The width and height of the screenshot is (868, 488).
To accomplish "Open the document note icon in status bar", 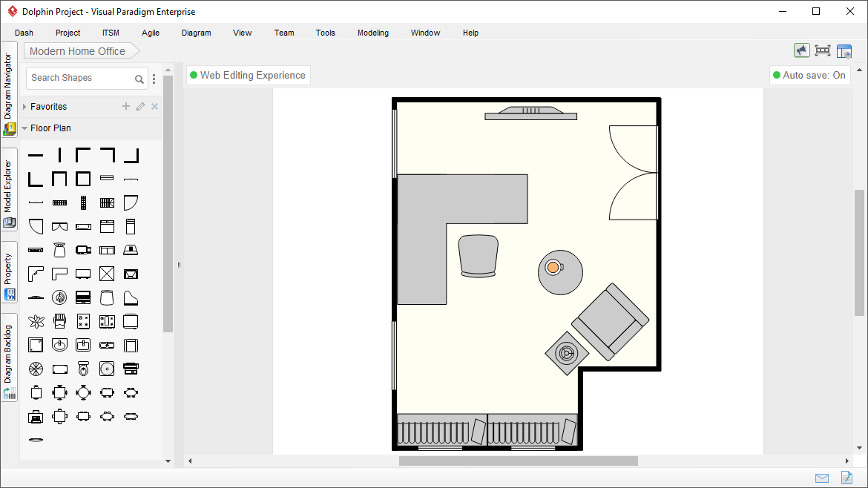I will tap(846, 478).
